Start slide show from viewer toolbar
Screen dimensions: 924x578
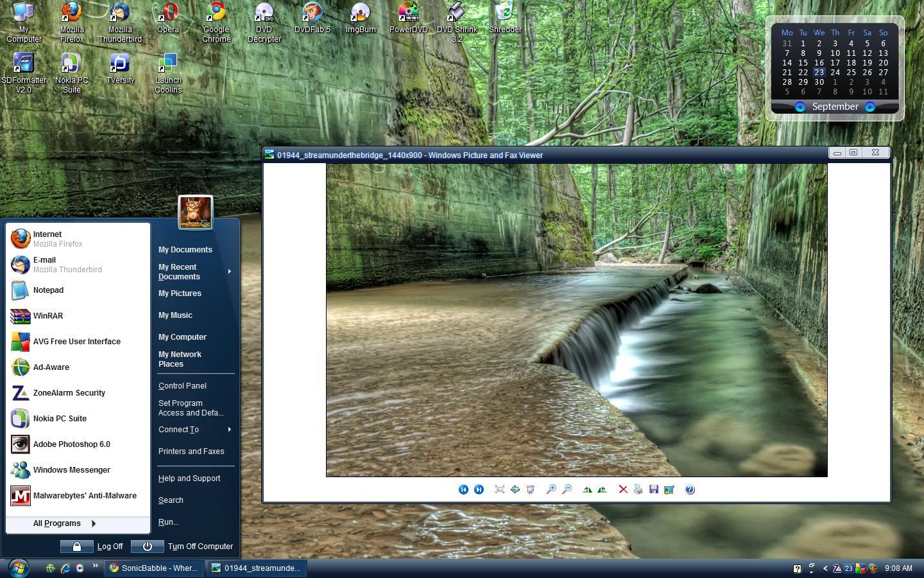(531, 489)
